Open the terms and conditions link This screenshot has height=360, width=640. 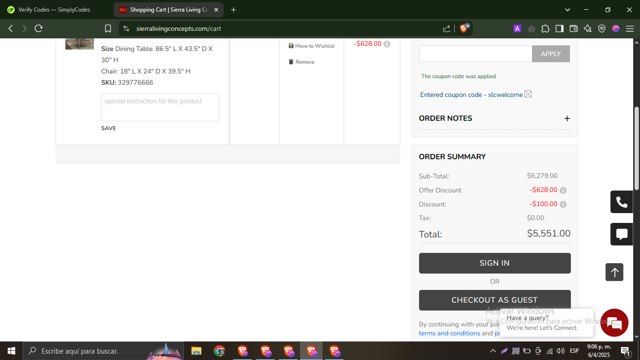coord(449,333)
